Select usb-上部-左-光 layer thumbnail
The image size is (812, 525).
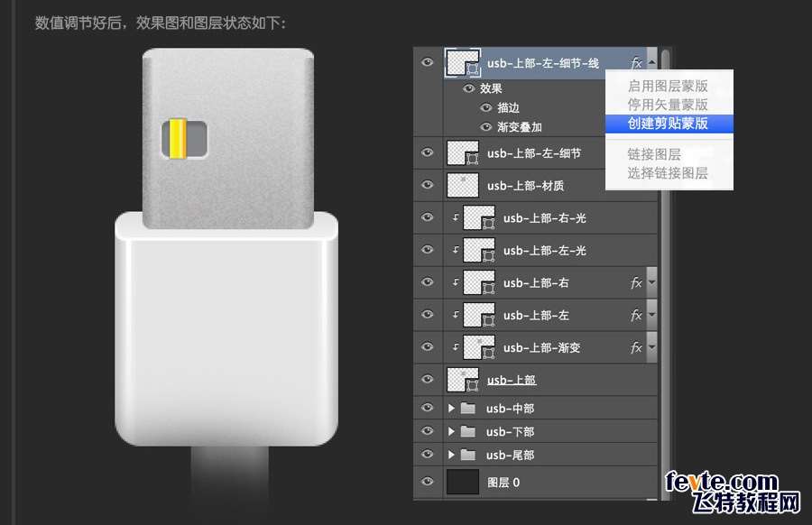pos(479,250)
